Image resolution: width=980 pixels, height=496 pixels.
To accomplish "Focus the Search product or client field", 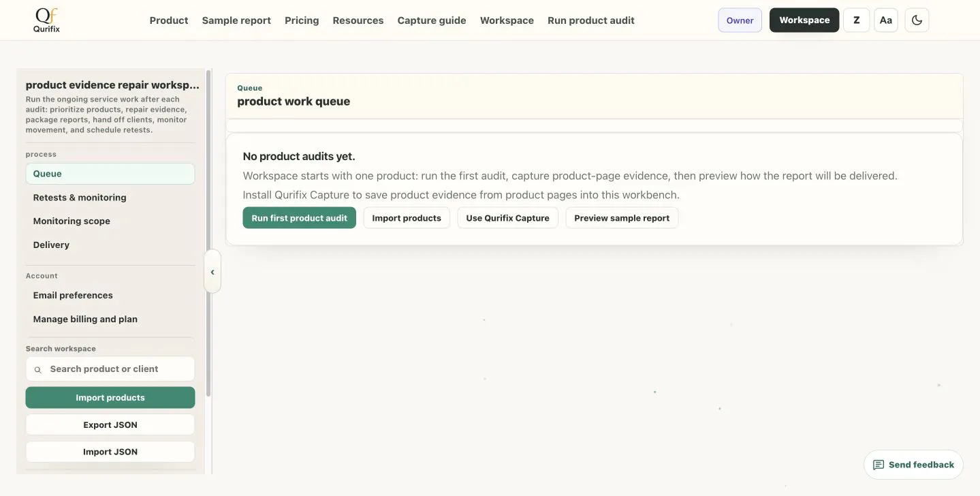I will (110, 369).
